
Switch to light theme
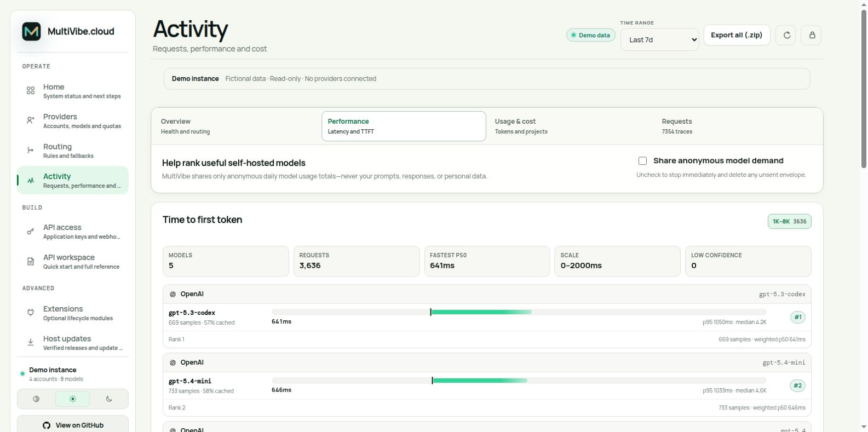click(x=72, y=399)
